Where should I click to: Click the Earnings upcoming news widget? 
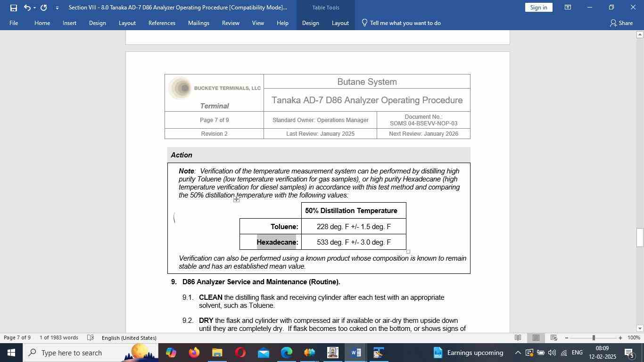point(468,353)
